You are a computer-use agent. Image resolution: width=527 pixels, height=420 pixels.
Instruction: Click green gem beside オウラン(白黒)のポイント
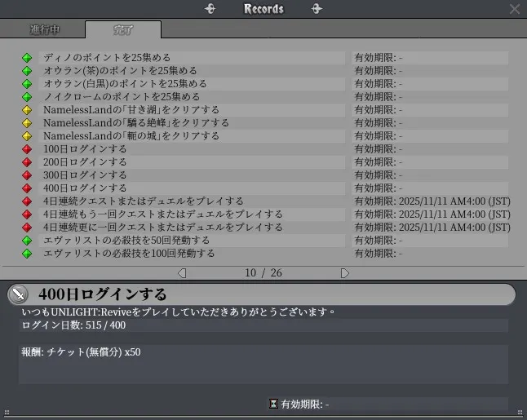click(x=27, y=84)
